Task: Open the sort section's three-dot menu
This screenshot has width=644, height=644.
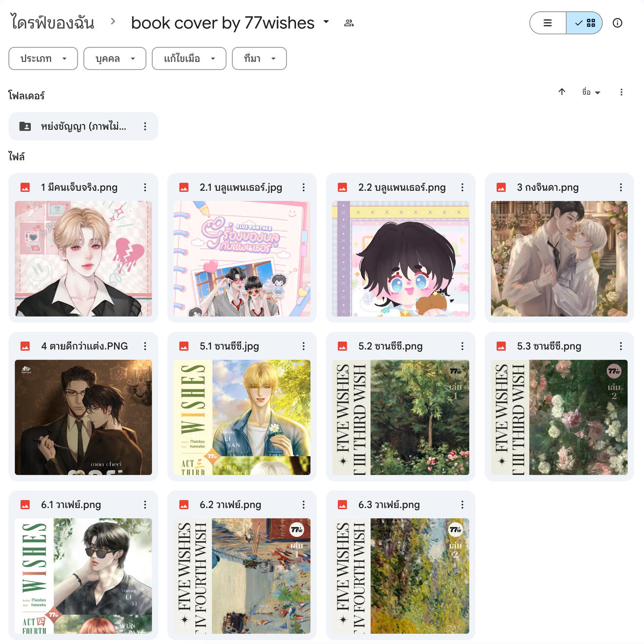Action: [x=621, y=92]
